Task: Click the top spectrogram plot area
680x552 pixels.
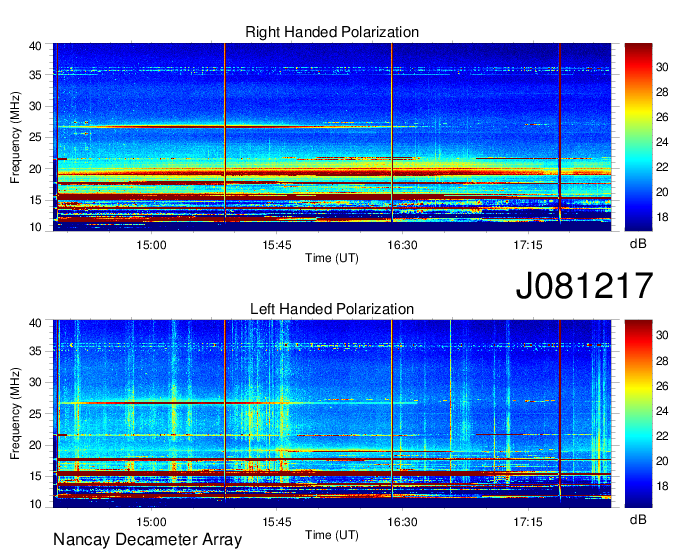Action: point(332,137)
